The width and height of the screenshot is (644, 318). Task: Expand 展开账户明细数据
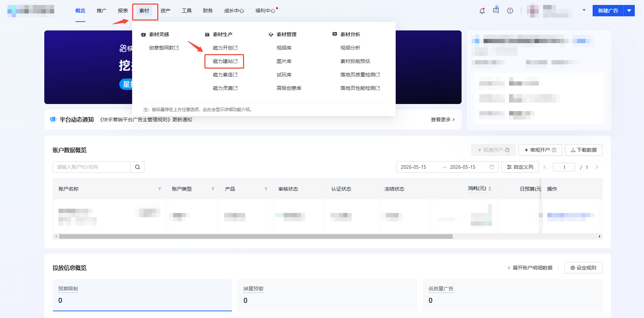[x=530, y=268]
